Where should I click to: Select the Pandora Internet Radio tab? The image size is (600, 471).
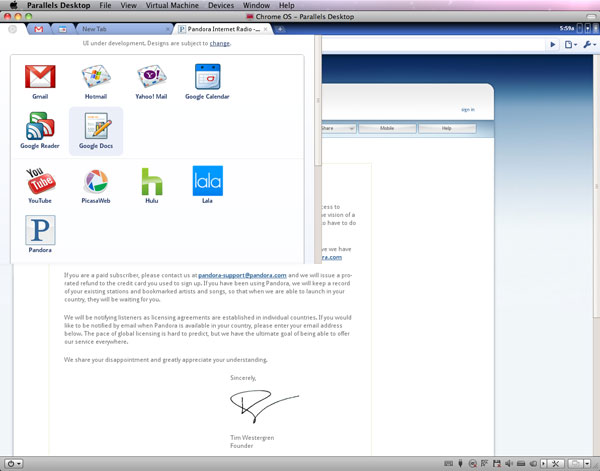pos(223,29)
